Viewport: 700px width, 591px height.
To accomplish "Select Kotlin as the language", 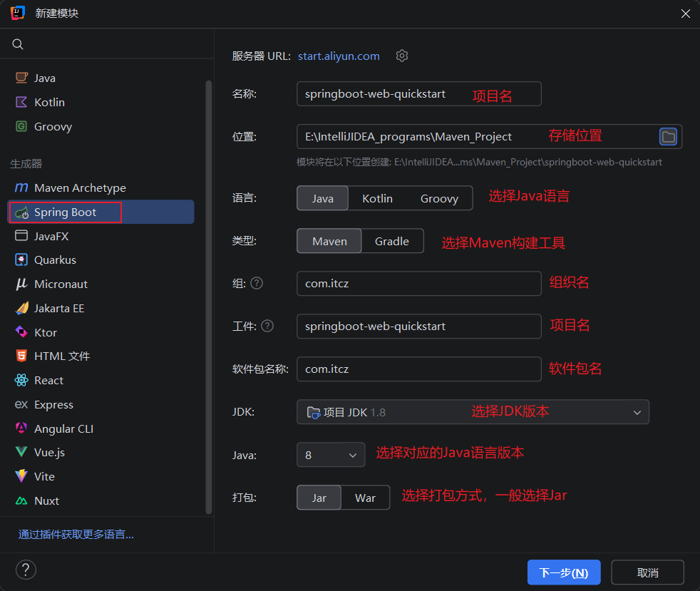I will (377, 198).
